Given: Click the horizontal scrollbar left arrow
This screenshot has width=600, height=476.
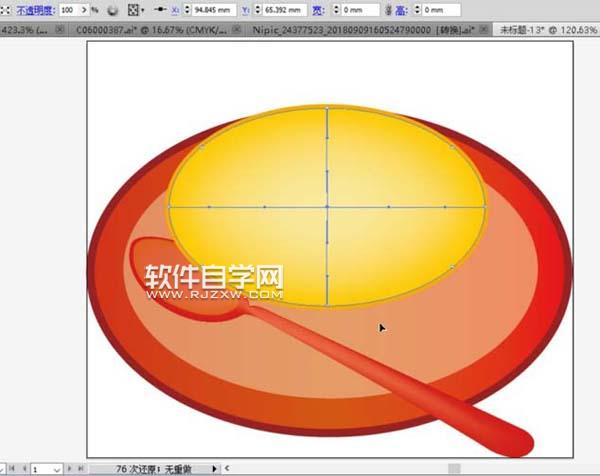Looking at the screenshot, I should 227,468.
